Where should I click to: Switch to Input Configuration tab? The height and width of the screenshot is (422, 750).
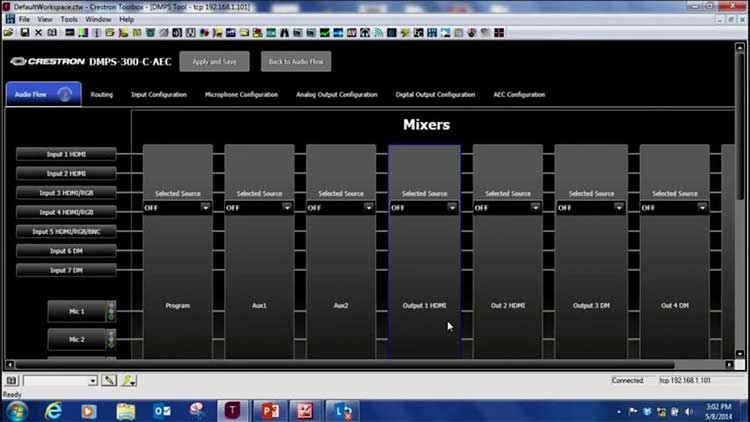click(159, 95)
